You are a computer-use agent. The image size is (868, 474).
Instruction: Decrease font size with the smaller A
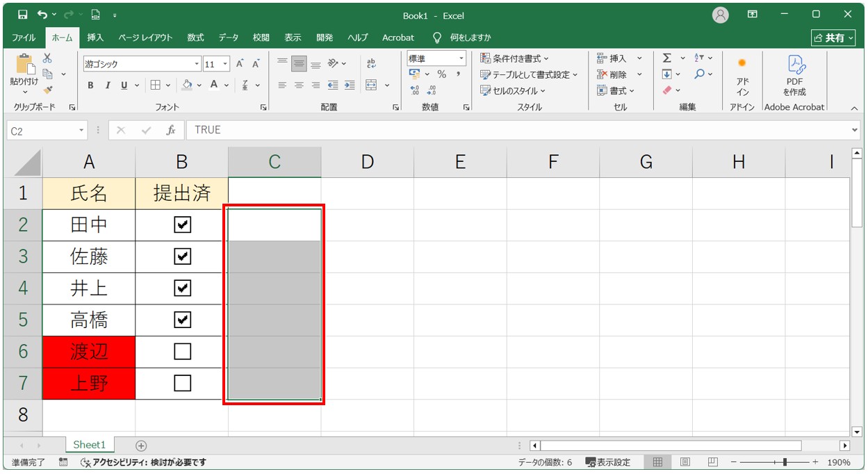coord(256,64)
